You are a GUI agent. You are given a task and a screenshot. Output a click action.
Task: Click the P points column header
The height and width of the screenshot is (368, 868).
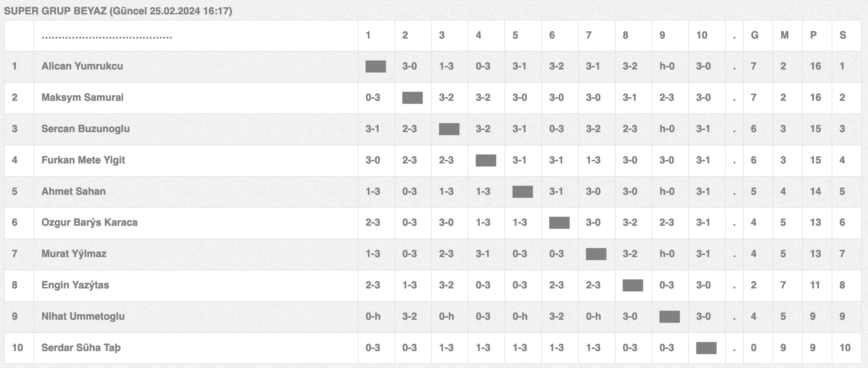click(813, 35)
